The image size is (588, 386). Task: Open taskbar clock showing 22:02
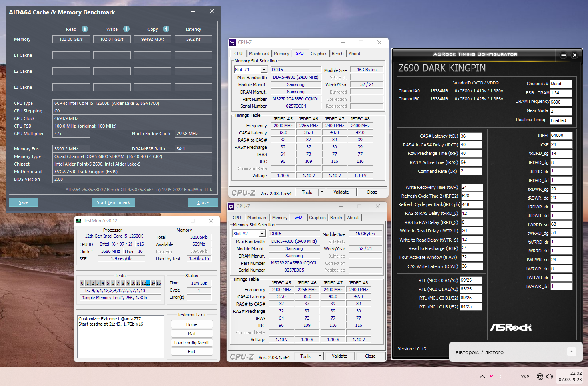click(x=570, y=376)
